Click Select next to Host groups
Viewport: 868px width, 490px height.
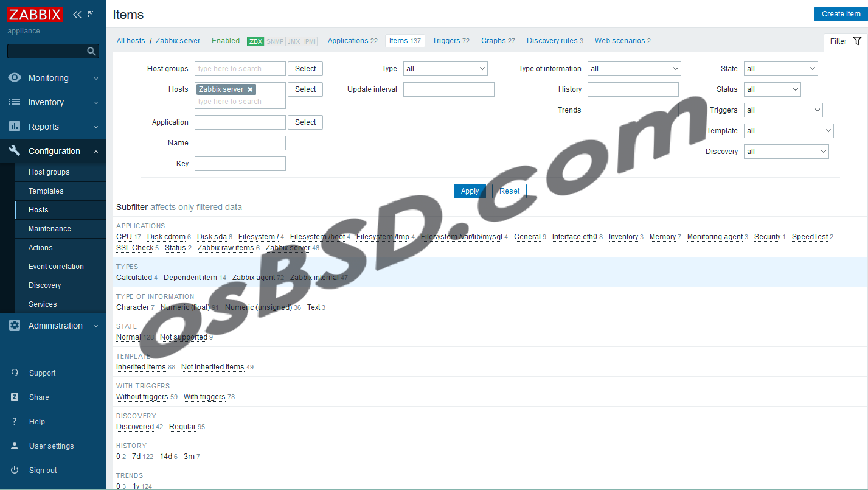pos(305,69)
